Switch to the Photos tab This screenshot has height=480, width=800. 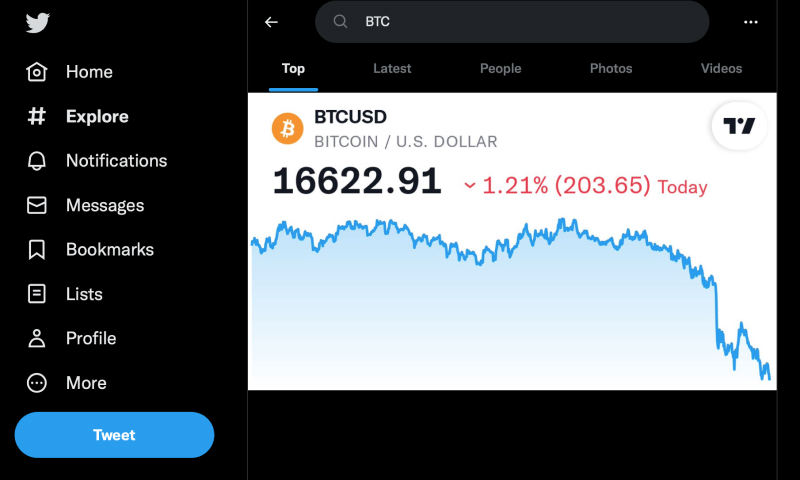pyautogui.click(x=611, y=68)
